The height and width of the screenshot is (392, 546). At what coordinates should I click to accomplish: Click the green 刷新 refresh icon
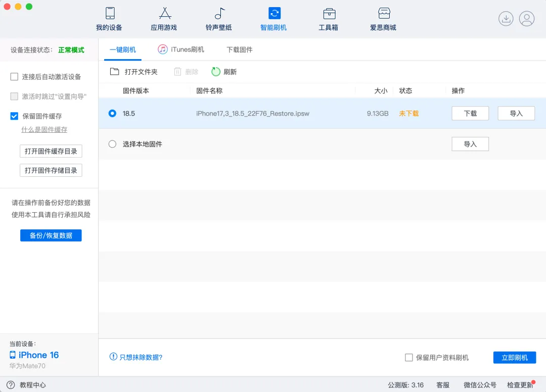[x=216, y=72]
